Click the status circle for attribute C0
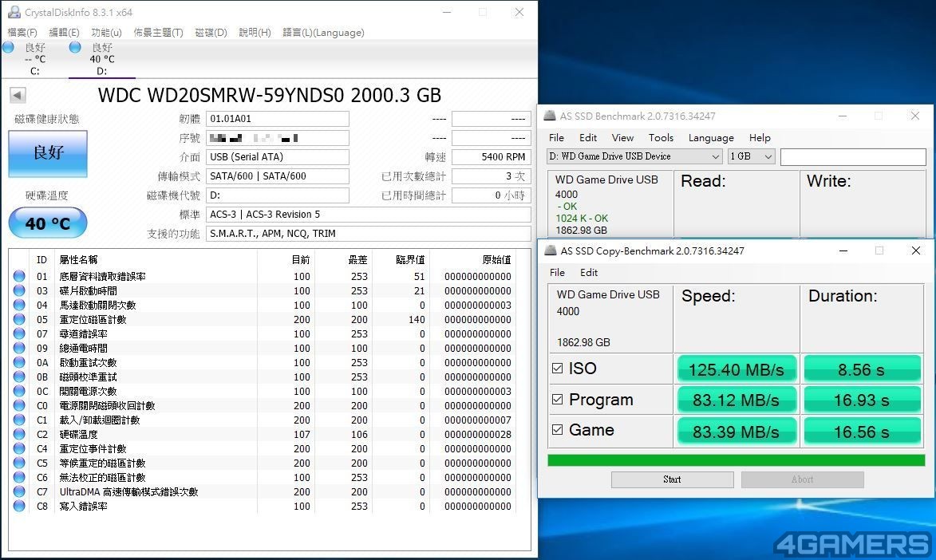The image size is (936, 560). [19, 405]
